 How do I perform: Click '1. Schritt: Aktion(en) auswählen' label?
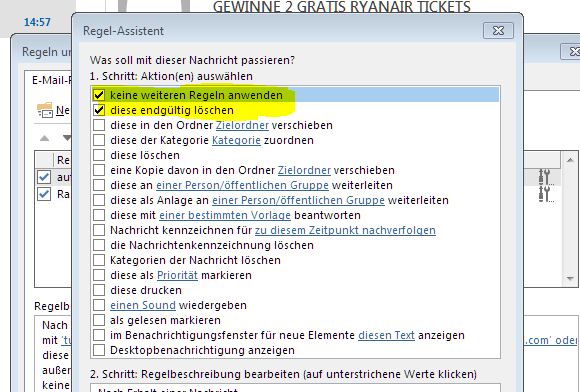(x=171, y=76)
